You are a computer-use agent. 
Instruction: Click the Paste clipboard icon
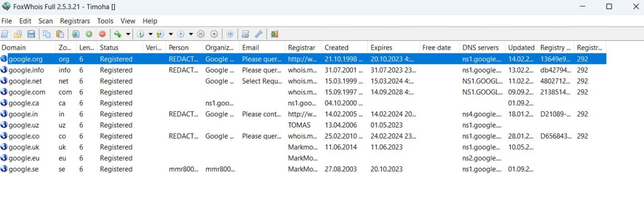(x=60, y=34)
